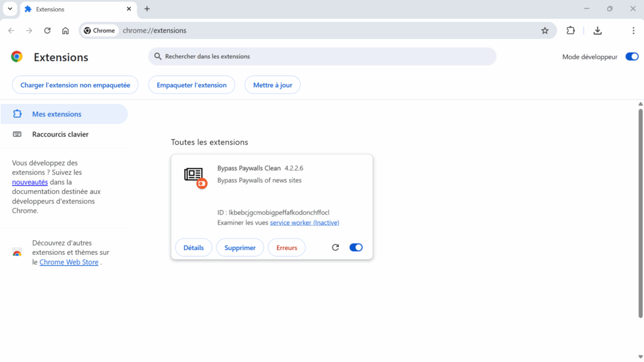
Task: Open the home page icon
Action: [65, 30]
